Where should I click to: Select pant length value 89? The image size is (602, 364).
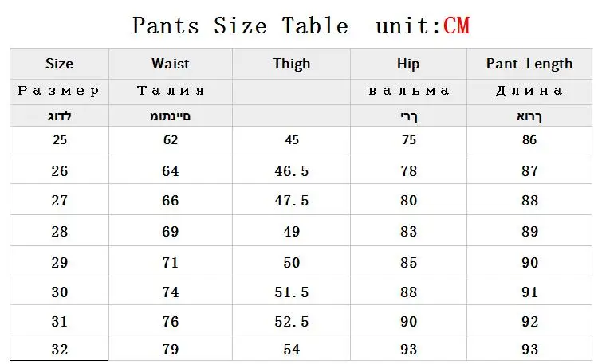pyautogui.click(x=529, y=231)
